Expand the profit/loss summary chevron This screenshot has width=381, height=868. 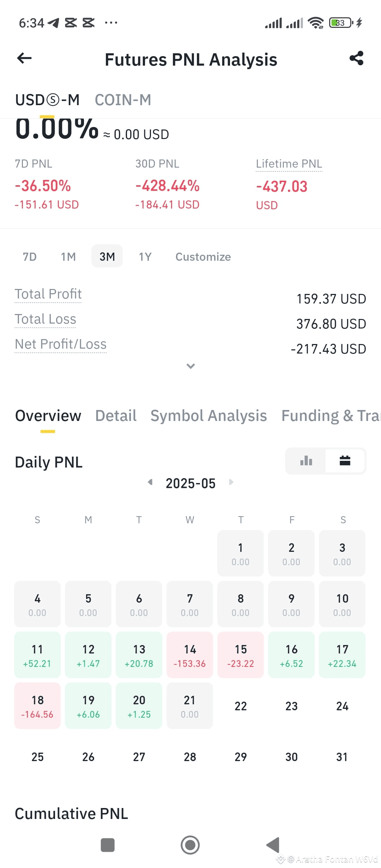(190, 366)
